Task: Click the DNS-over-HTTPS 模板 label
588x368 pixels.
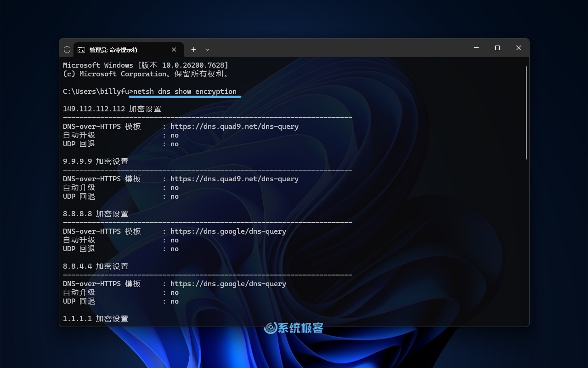Action: [102, 126]
